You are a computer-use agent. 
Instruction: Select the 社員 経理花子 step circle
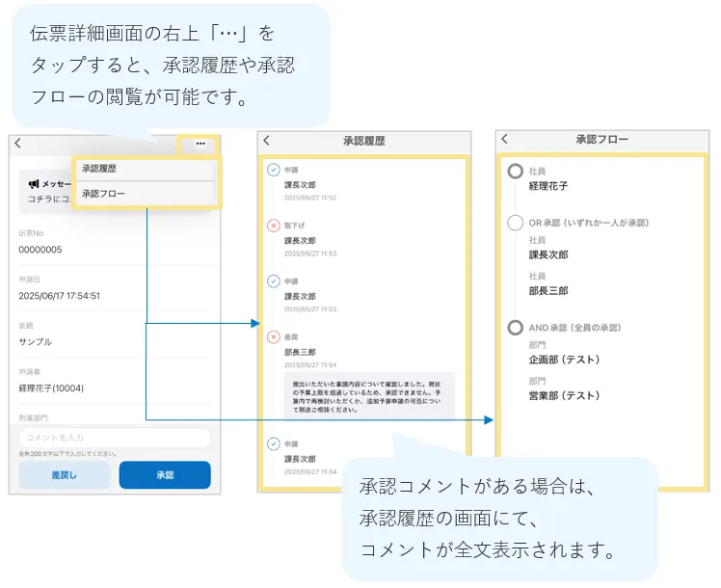click(x=516, y=171)
